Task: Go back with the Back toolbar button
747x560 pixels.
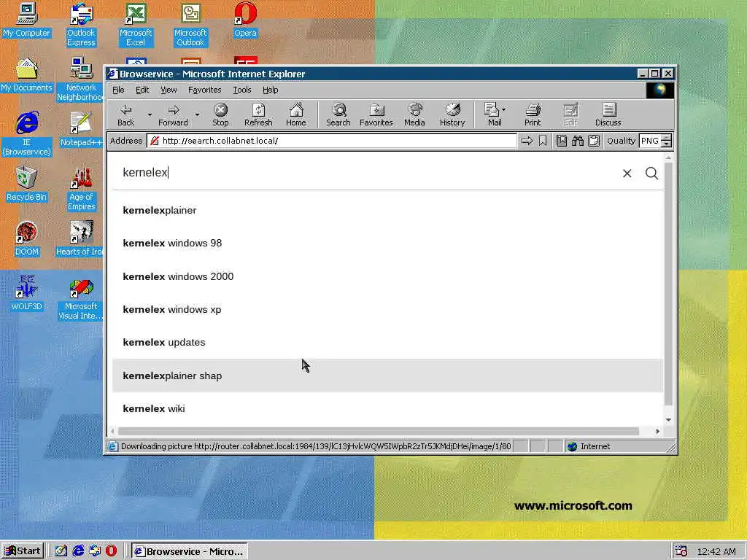Action: 125,114
